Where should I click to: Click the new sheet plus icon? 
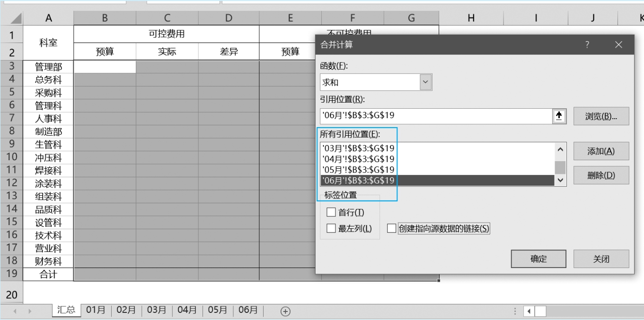point(285,311)
